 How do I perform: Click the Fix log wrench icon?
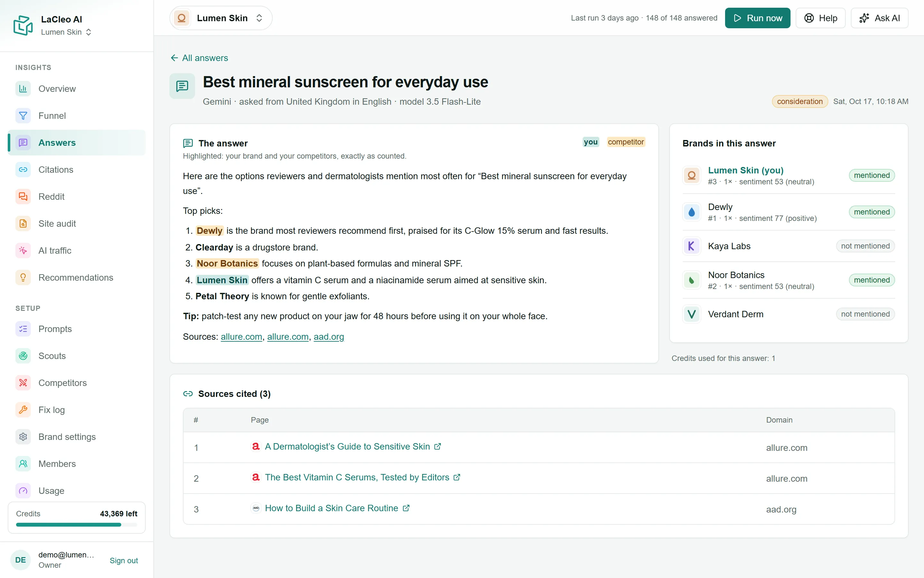click(23, 410)
